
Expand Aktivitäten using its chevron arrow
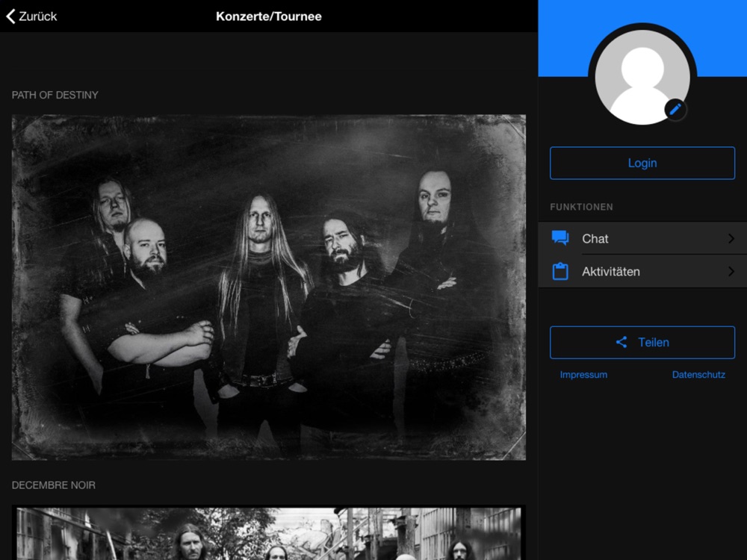pos(731,272)
